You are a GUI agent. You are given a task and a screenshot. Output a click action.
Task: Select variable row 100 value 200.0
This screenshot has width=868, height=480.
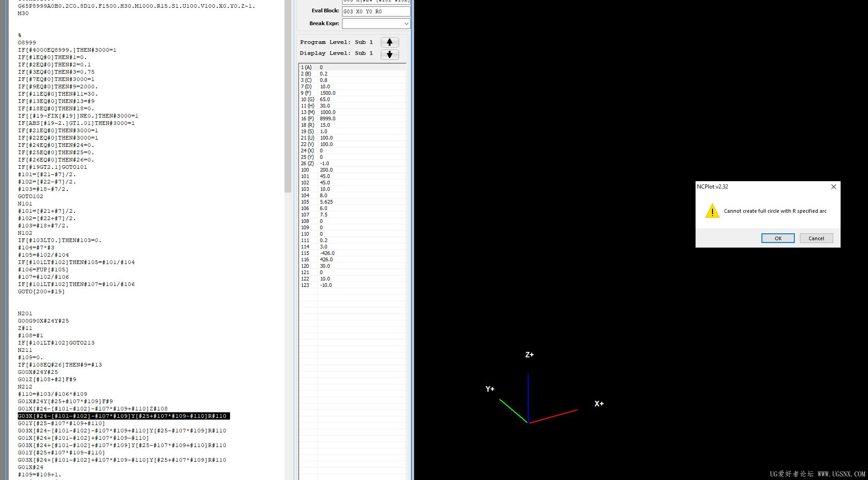click(352, 170)
